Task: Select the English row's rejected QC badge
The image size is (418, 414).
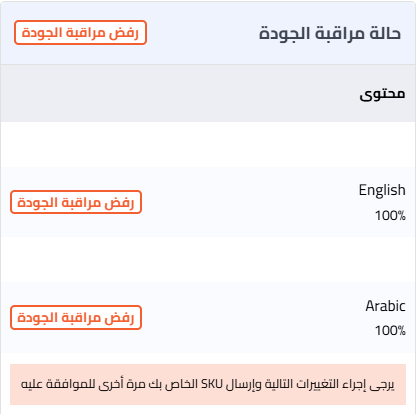Action: pyautogui.click(x=76, y=202)
